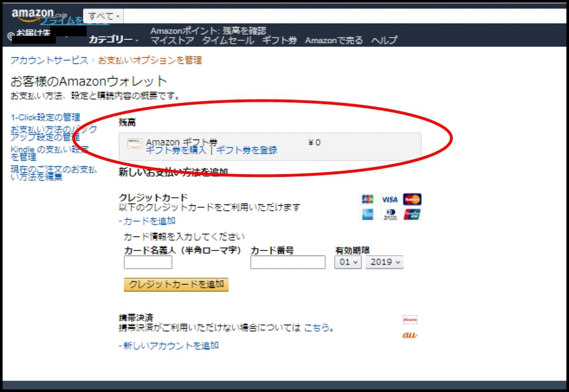Viewport: 569px width, 392px height.
Task: Click the top search text box
Action: [x=345, y=16]
